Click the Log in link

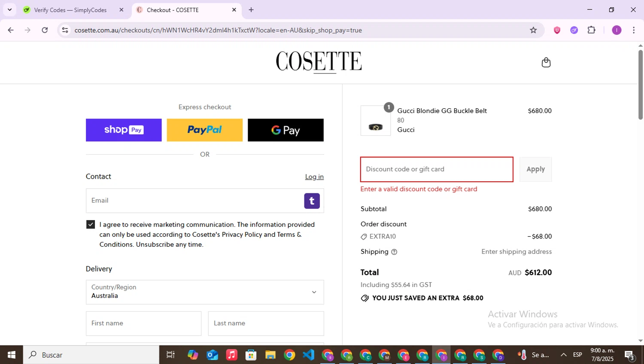click(314, 177)
